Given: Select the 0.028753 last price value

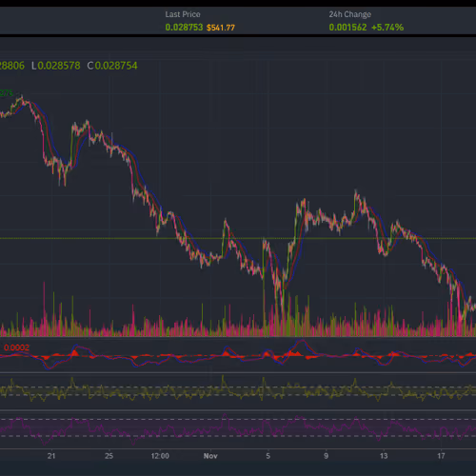Looking at the screenshot, I should pos(184,28).
